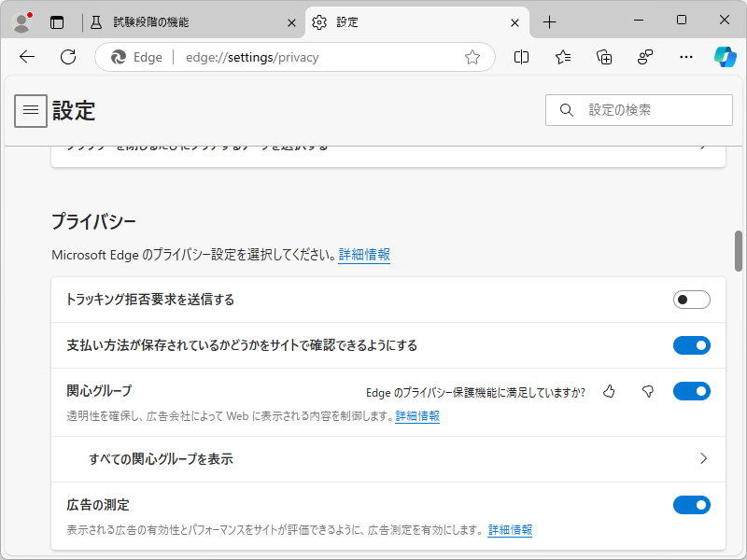Click the Refresh page icon

67,57
